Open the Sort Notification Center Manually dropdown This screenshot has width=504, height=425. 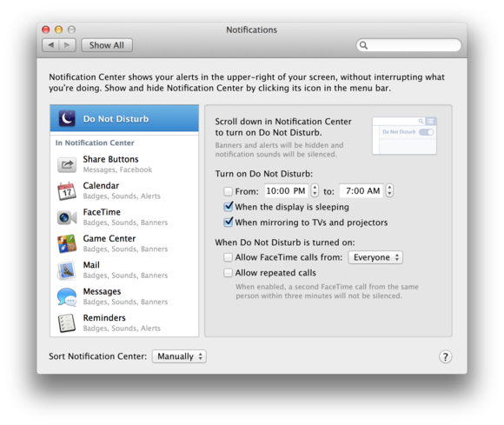pos(179,356)
